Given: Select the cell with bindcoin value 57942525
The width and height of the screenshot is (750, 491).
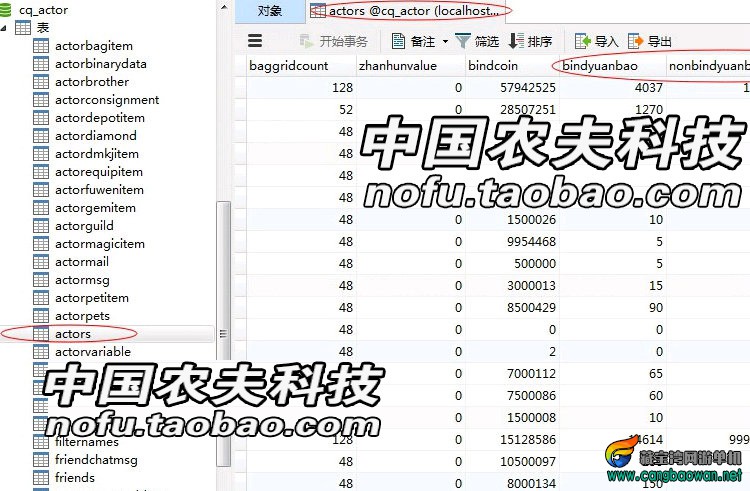Looking at the screenshot, I should pos(512,87).
